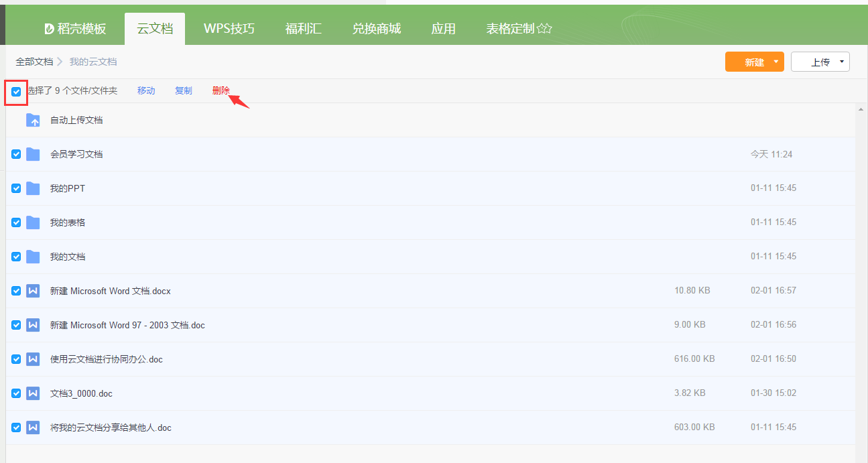The width and height of the screenshot is (868, 463).
Task: Click Word icon of 新建 Microsoft Word 文档.docx
Action: pos(33,291)
